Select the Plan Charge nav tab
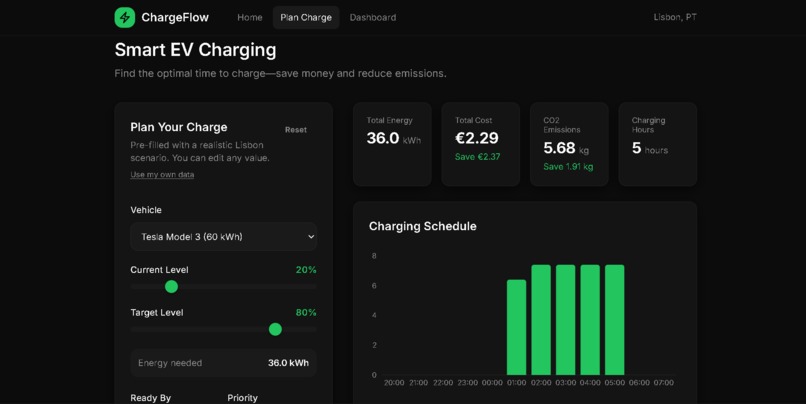Image resolution: width=806 pixels, height=404 pixels. coord(306,17)
